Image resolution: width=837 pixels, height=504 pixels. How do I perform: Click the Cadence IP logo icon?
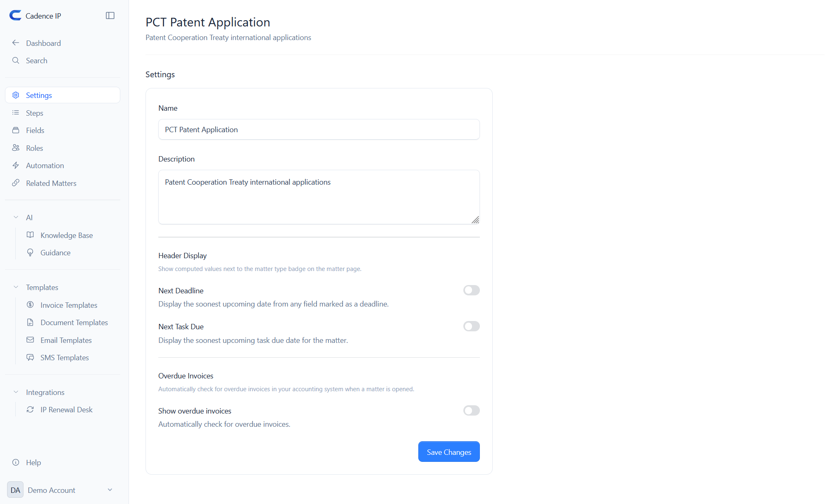[x=15, y=16]
